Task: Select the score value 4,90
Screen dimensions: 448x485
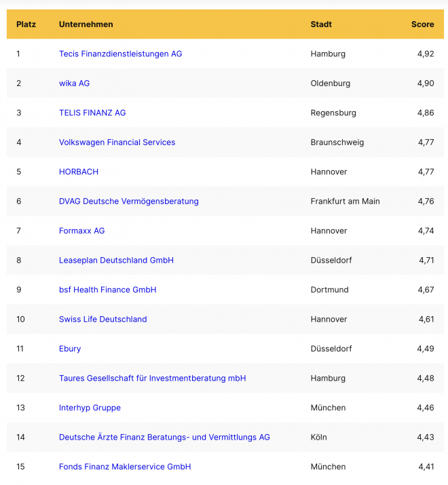Action: pyautogui.click(x=426, y=83)
